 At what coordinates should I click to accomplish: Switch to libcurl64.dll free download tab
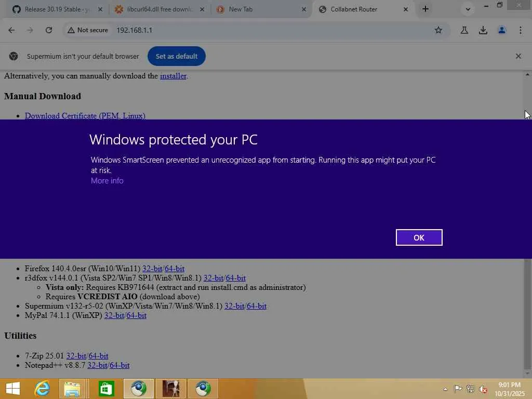coord(159,9)
